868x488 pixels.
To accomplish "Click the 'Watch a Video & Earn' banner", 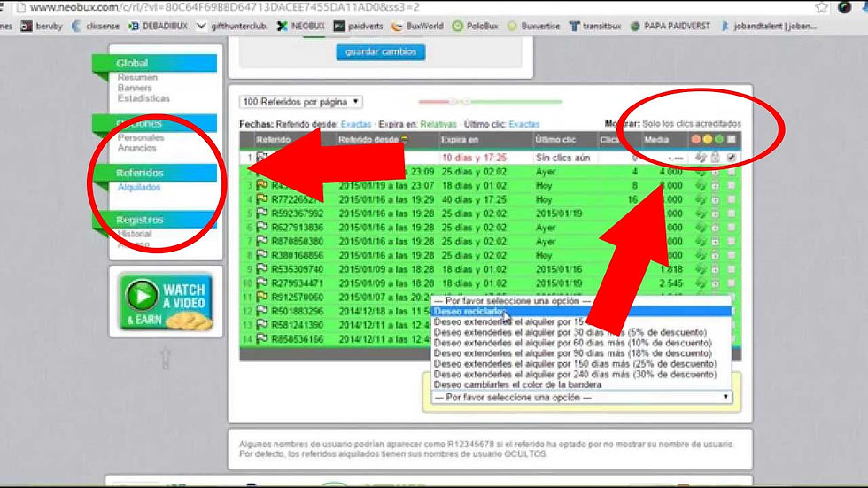I will click(167, 302).
